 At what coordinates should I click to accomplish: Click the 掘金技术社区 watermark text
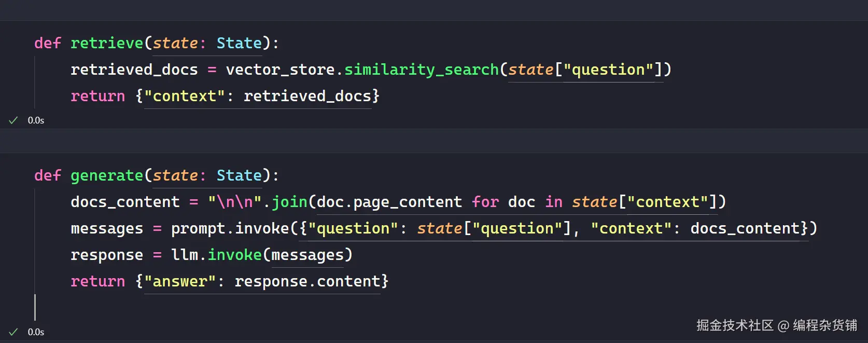click(x=735, y=325)
